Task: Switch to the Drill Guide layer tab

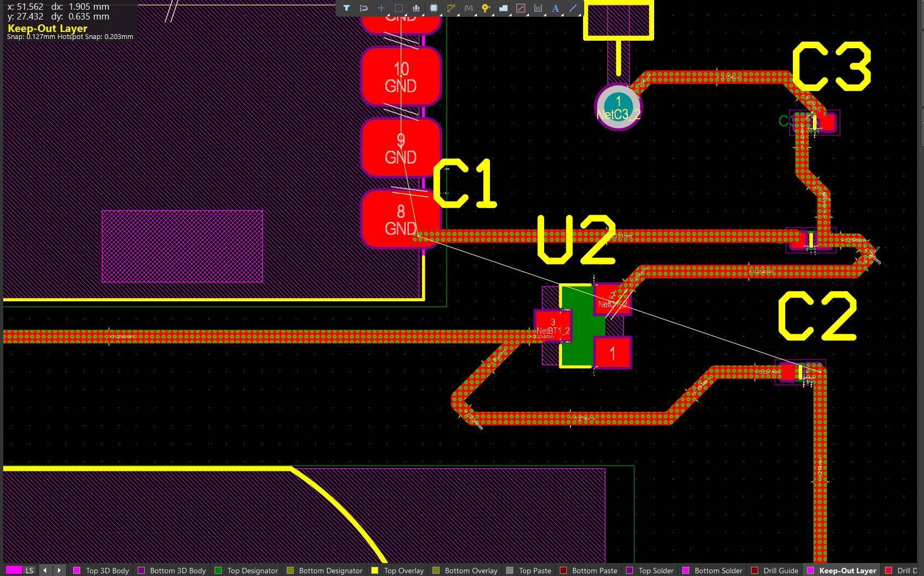Action: point(780,570)
